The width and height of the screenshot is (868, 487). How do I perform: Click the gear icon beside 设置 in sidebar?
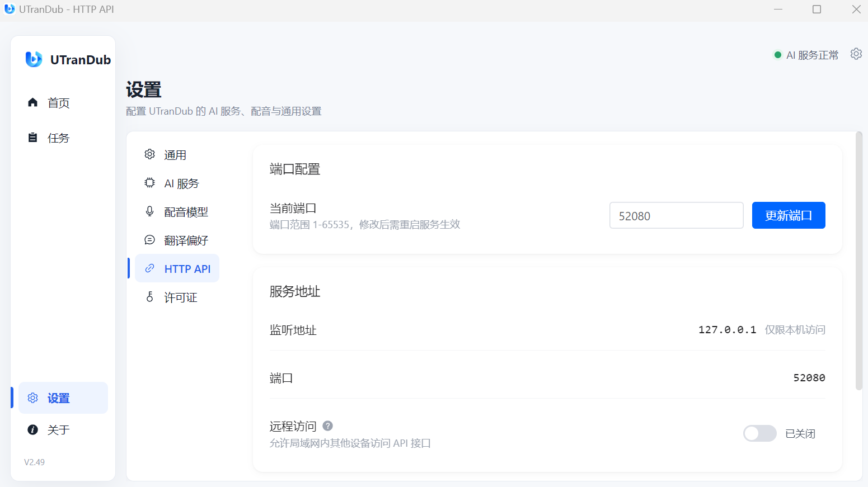click(33, 398)
